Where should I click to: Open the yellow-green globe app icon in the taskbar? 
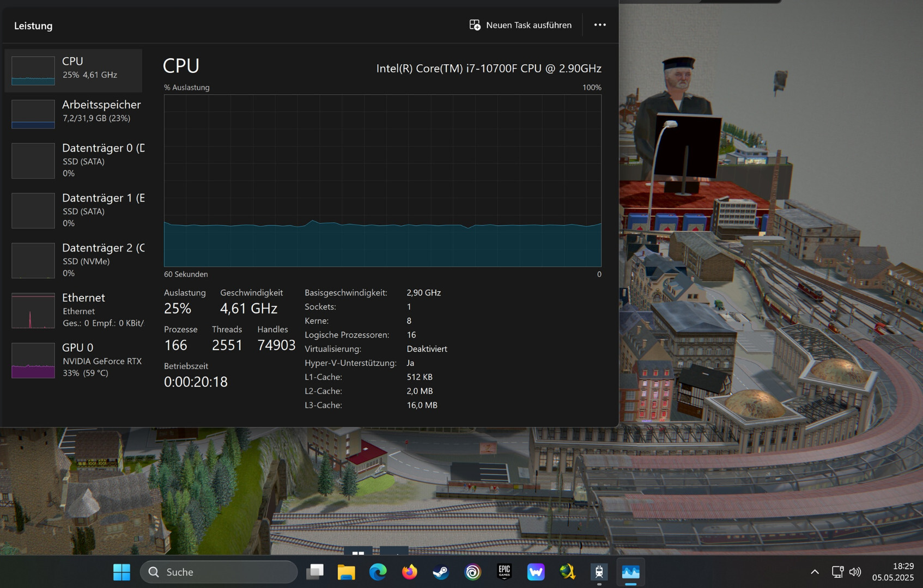point(567,572)
